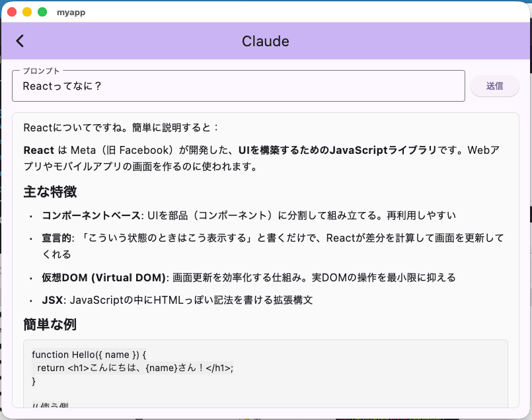Click bold text UIを構築するためのJavaScriptライブラリ
Image resolution: width=532 pixels, height=420 pixels.
337,150
